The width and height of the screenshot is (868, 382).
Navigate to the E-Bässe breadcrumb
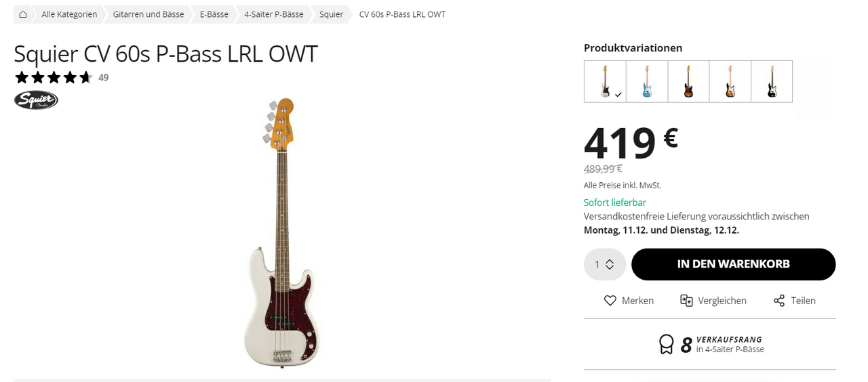pyautogui.click(x=214, y=14)
